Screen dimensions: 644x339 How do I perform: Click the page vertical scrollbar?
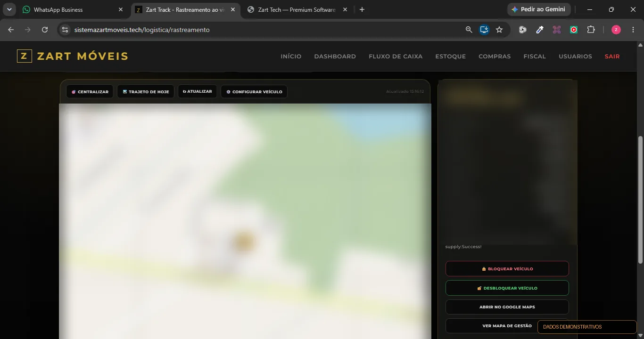pyautogui.click(x=640, y=200)
